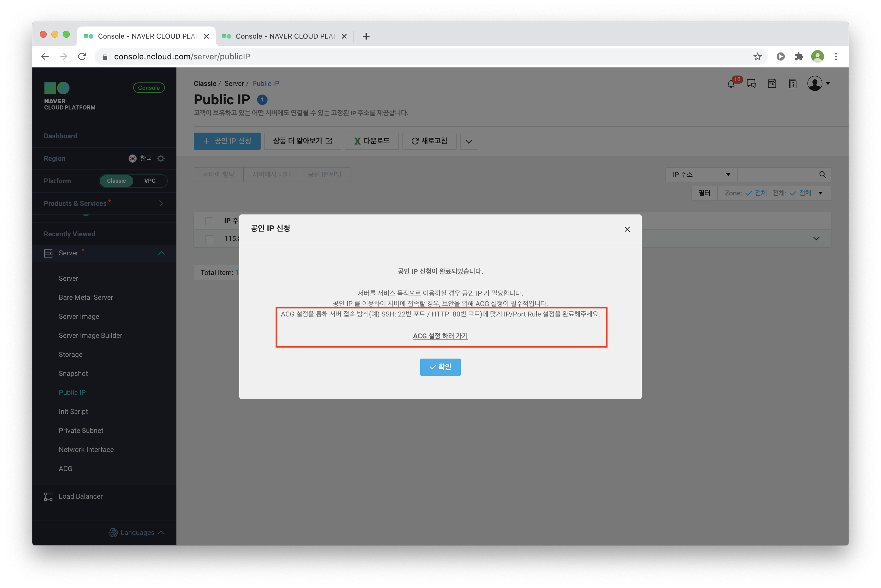Open browser extensions puzzle icon
Viewport: 881px width, 588px height.
799,56
